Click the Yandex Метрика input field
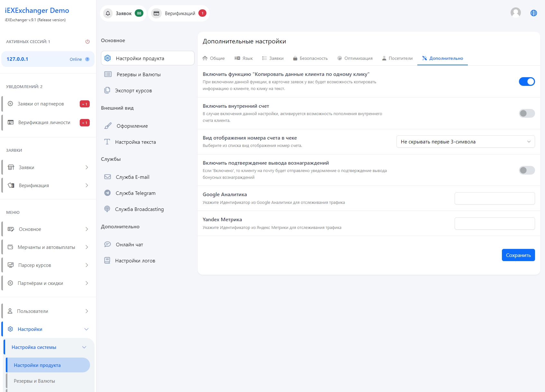 click(x=495, y=223)
